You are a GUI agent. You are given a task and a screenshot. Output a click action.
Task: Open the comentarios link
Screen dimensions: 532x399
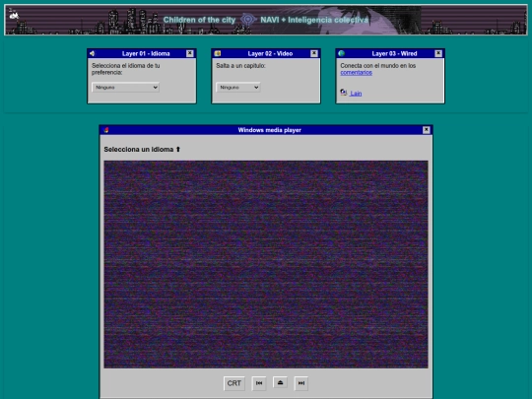pos(357,73)
